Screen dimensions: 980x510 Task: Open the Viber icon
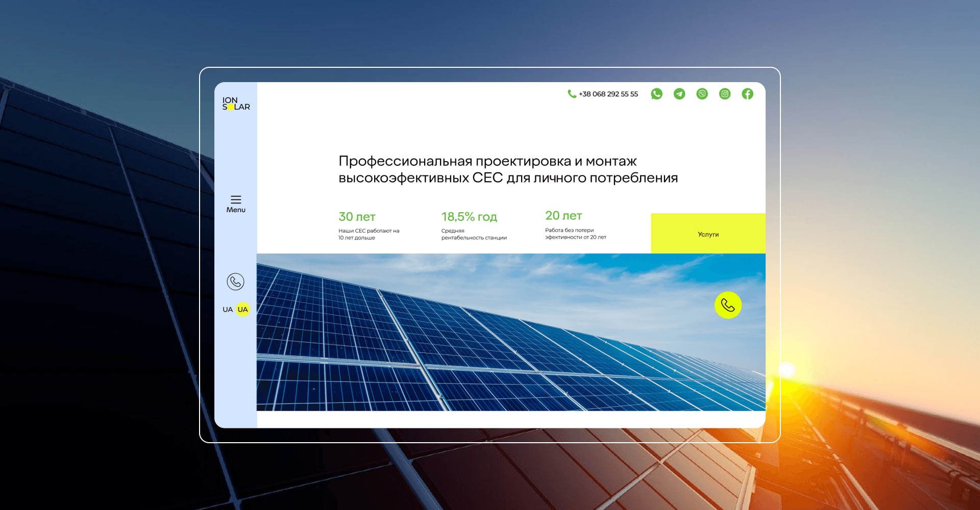point(702,94)
